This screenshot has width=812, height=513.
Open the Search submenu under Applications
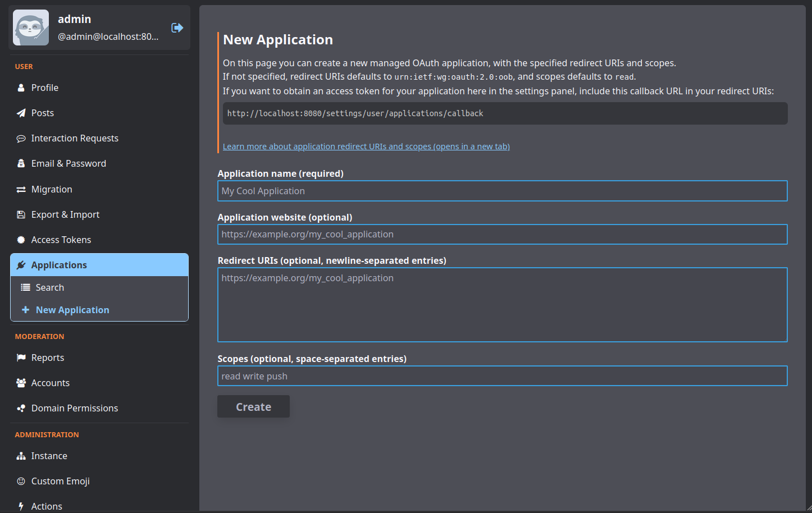click(x=50, y=287)
